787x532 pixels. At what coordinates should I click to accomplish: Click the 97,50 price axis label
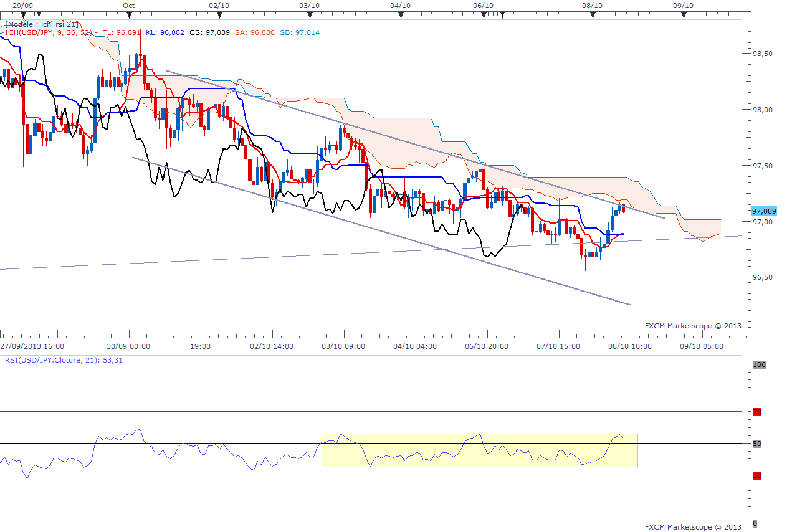(x=763, y=166)
